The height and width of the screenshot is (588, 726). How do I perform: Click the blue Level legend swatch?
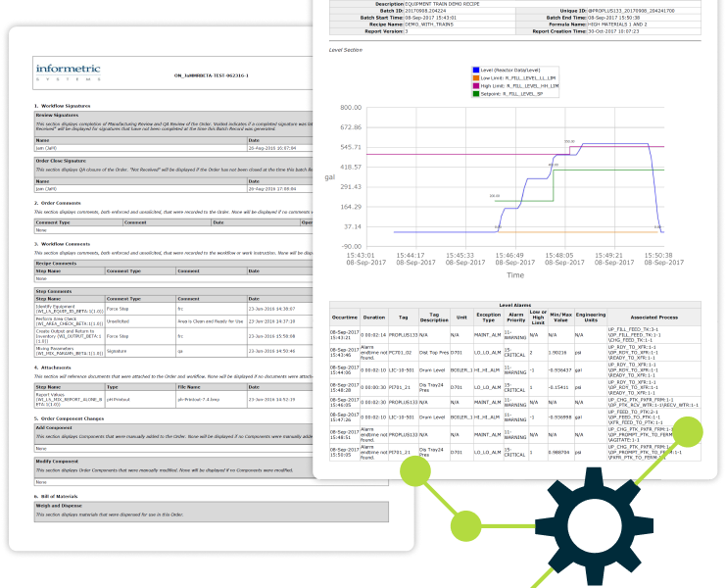(476, 70)
